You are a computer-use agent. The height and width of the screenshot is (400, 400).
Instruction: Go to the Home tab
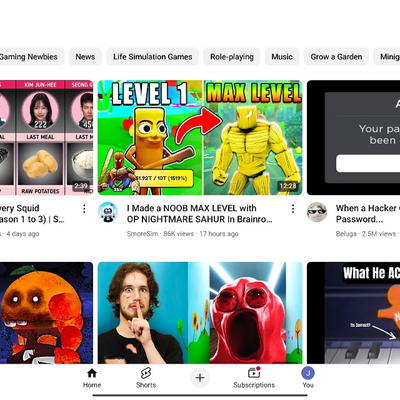pyautogui.click(x=92, y=378)
